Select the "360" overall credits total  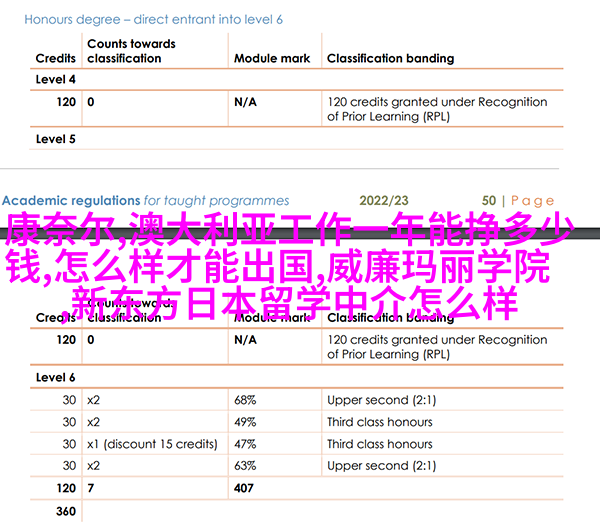click(66, 511)
